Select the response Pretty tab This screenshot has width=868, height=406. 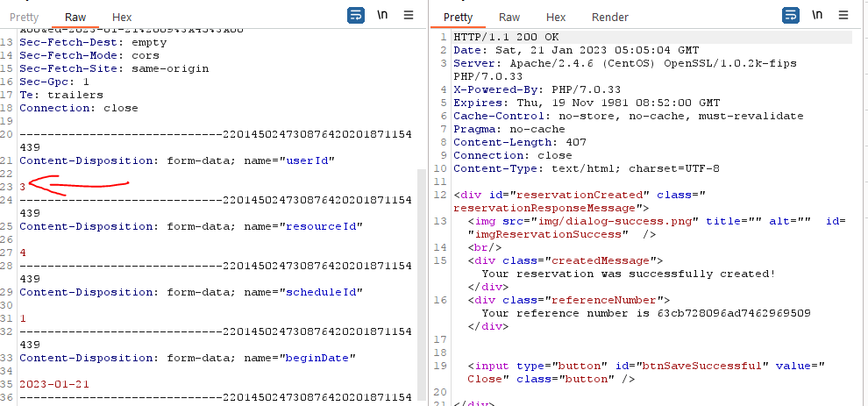(x=458, y=17)
